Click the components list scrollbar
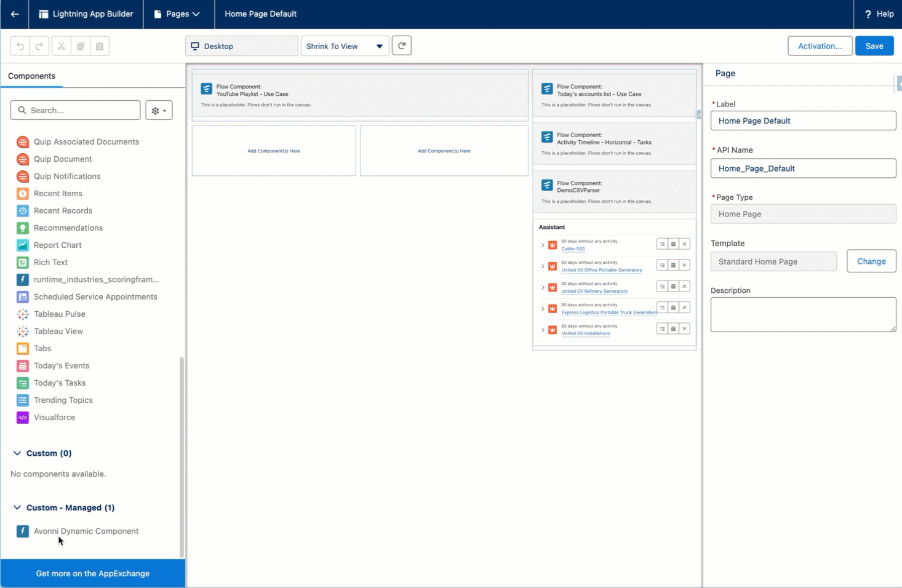The image size is (902, 588). tap(182, 456)
